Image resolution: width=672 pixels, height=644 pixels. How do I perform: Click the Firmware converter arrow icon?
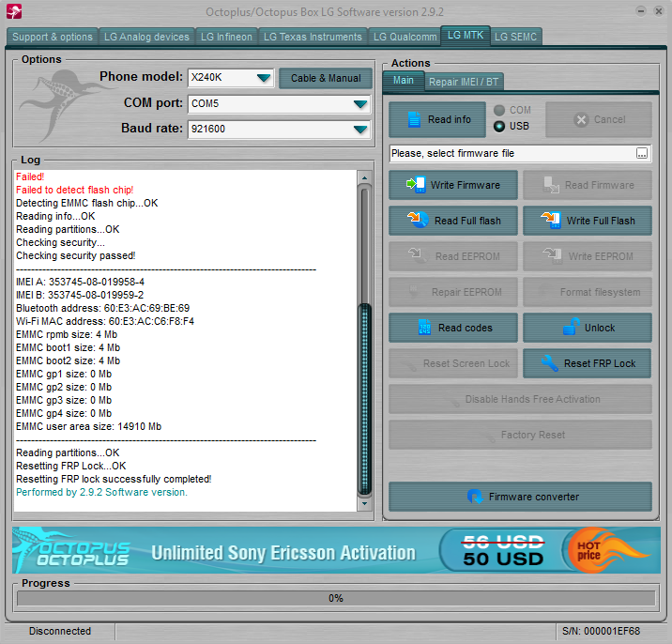coord(475,496)
